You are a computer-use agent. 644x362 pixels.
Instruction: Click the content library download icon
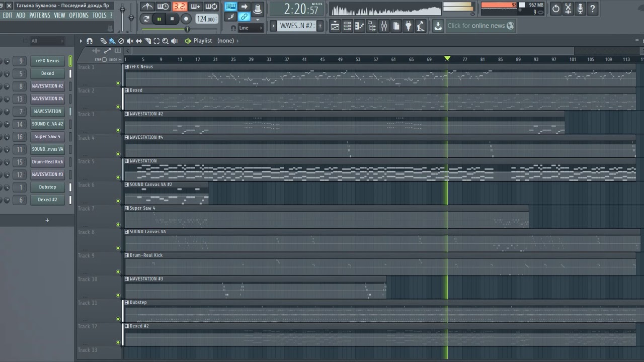point(438,26)
